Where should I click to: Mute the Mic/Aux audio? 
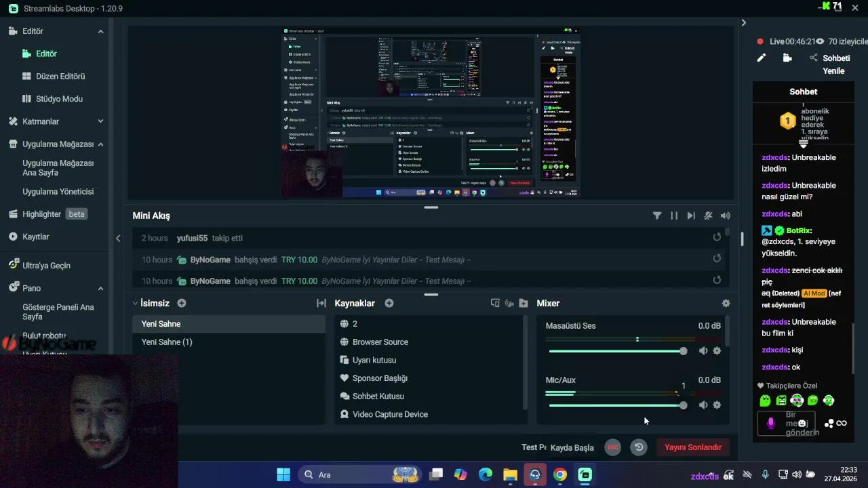[703, 405]
